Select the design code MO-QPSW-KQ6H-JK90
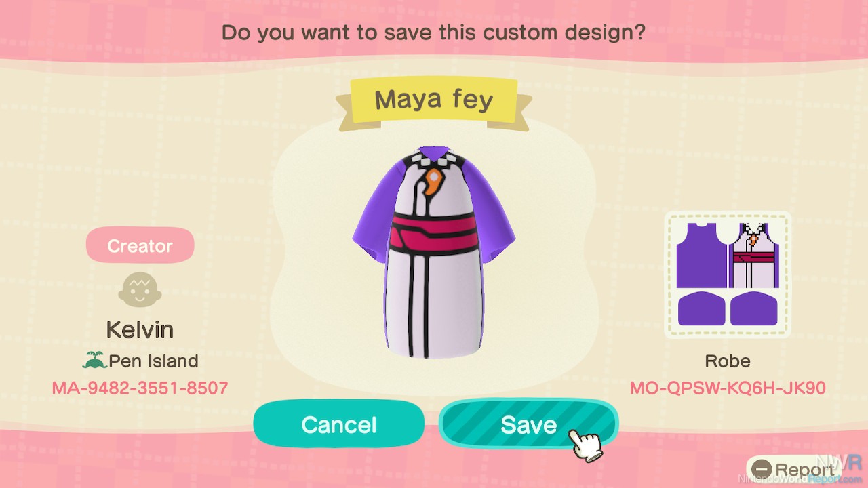868x488 pixels. tap(728, 388)
